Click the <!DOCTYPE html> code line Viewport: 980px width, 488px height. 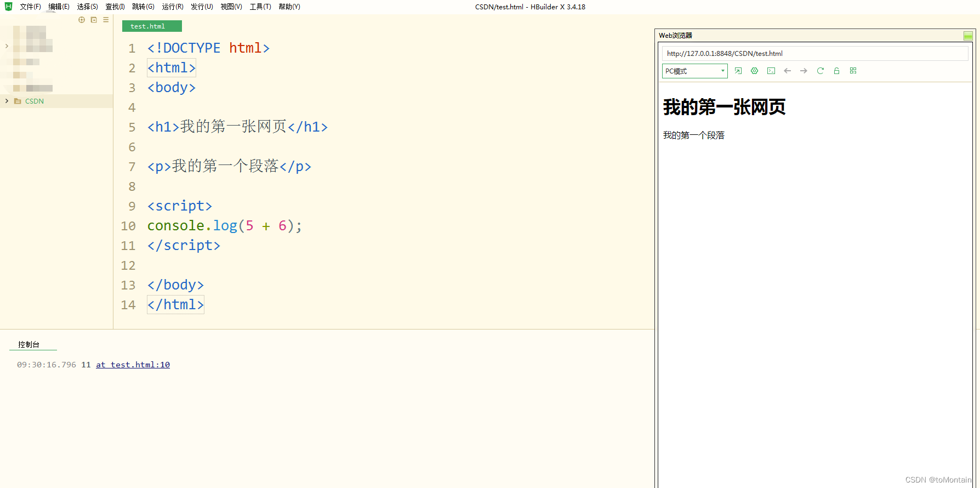209,48
